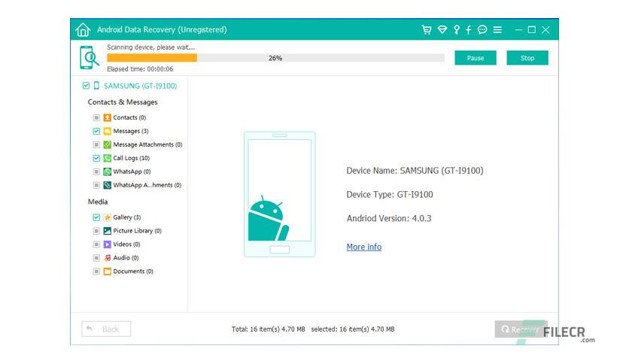Toggle the WhatsApp Attachments checkbox
This screenshot has height=364, width=629.
tap(96, 185)
